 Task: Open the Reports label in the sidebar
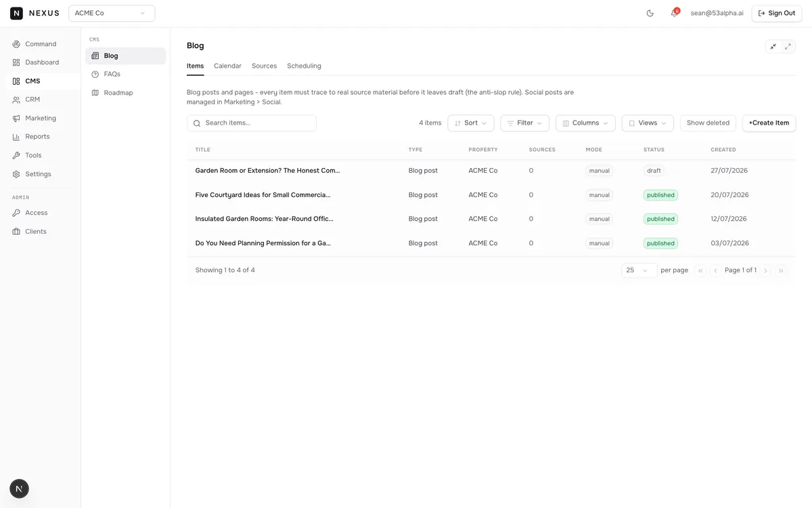(x=37, y=137)
